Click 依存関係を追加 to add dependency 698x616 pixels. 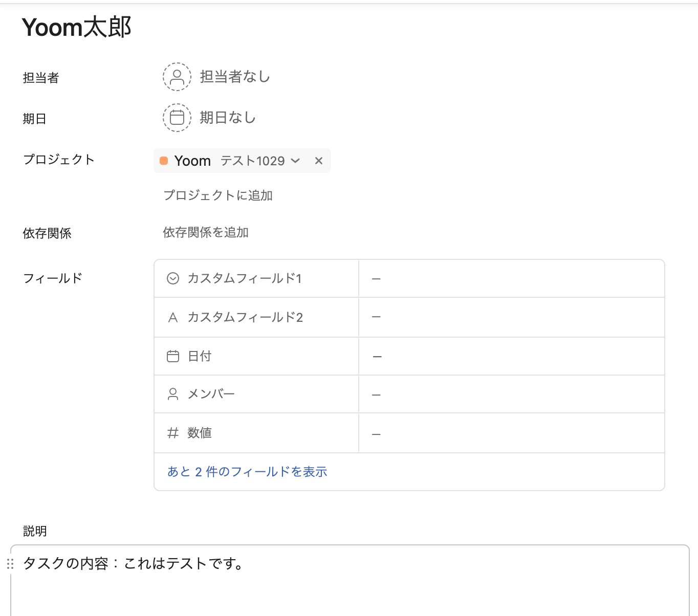point(206,233)
